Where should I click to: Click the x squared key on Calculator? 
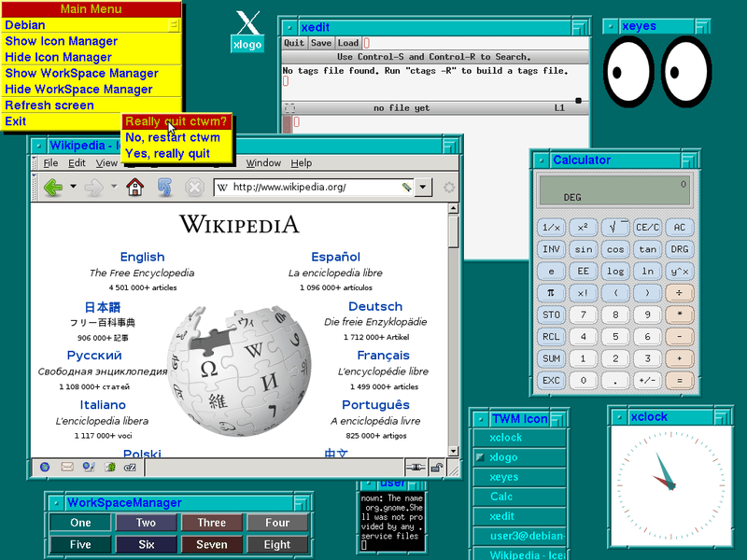(x=583, y=227)
